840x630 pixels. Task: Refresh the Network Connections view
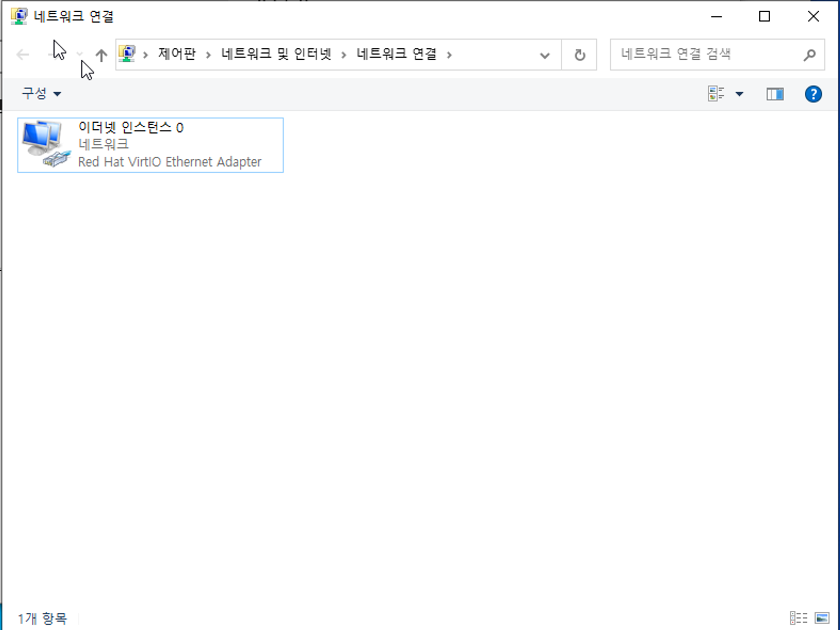click(x=579, y=55)
